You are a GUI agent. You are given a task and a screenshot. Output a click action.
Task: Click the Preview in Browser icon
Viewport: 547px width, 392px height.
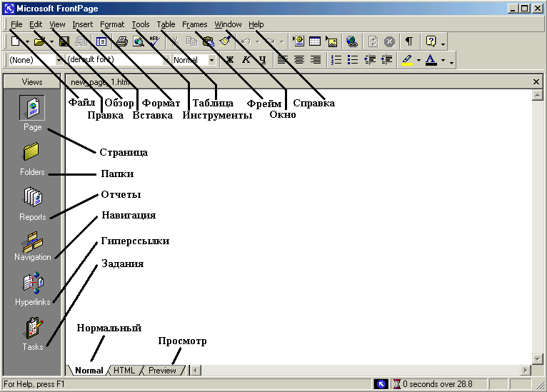139,41
